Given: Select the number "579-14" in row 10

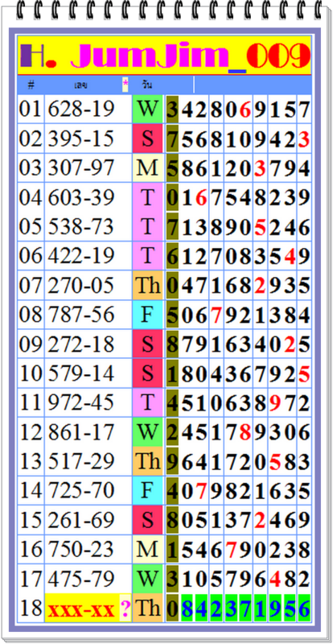Looking at the screenshot, I should 80,373.
